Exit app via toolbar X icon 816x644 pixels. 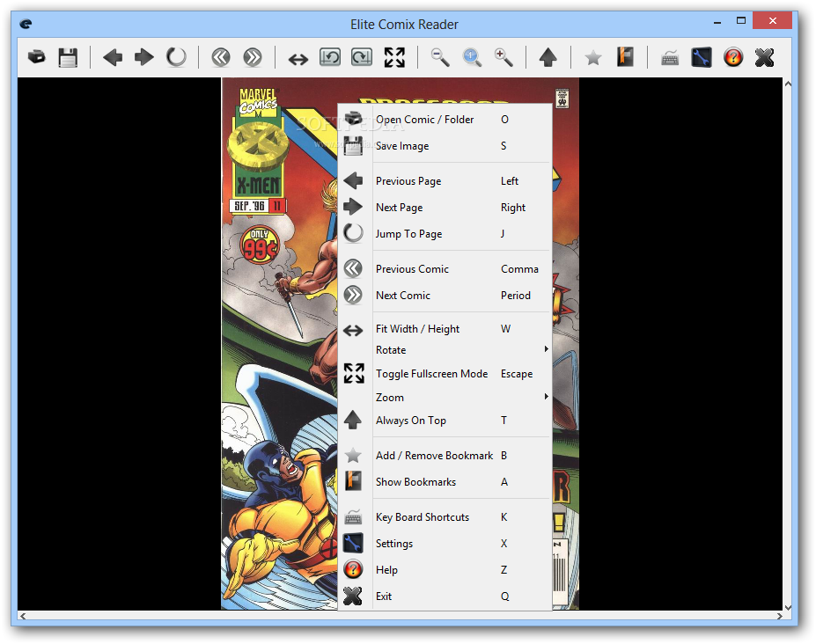[764, 57]
